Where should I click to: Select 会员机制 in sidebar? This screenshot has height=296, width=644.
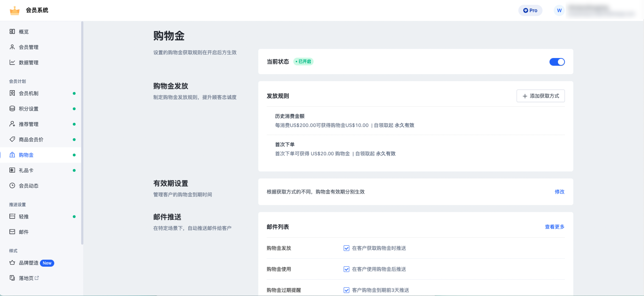tap(41, 93)
